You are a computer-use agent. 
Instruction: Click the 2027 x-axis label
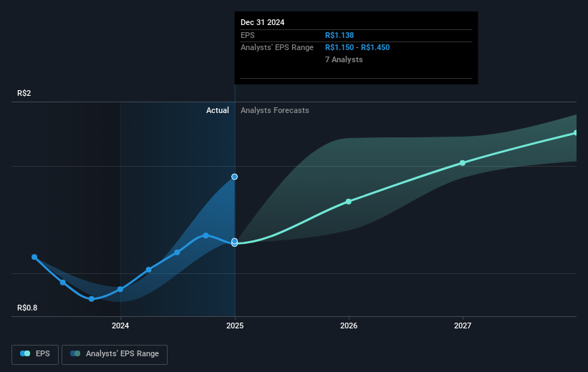coord(463,325)
